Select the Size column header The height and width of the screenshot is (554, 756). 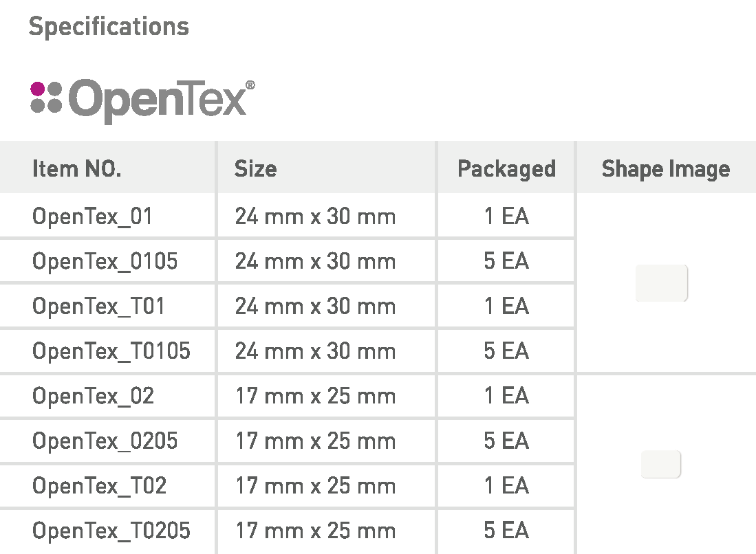(255, 169)
